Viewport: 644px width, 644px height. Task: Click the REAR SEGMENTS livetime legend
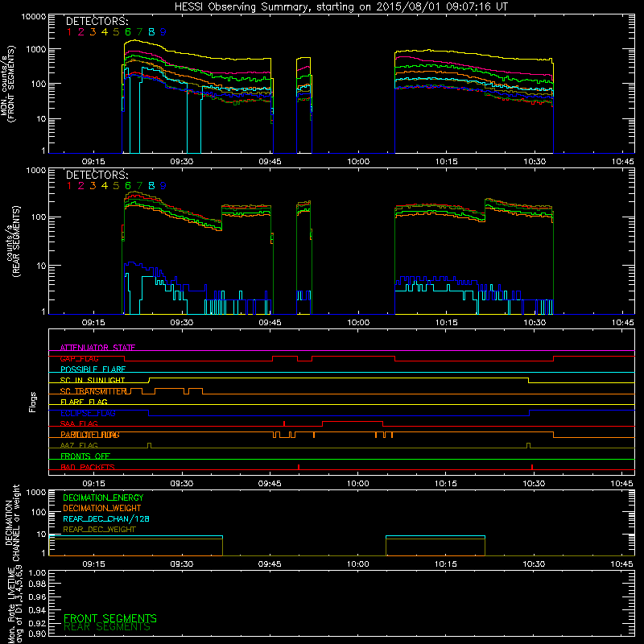107,627
